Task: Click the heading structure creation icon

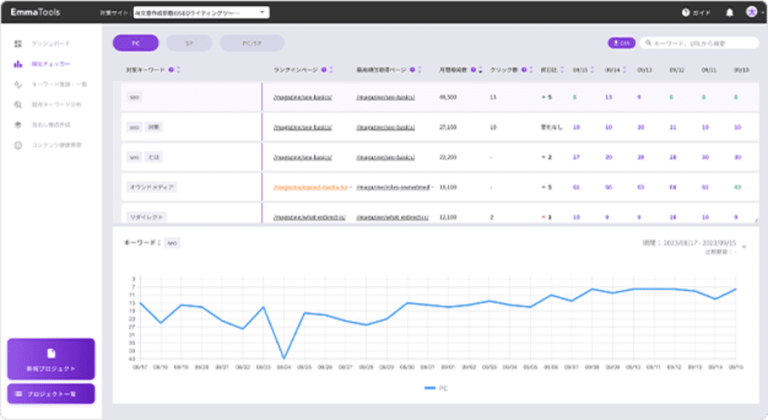Action: click(x=18, y=125)
